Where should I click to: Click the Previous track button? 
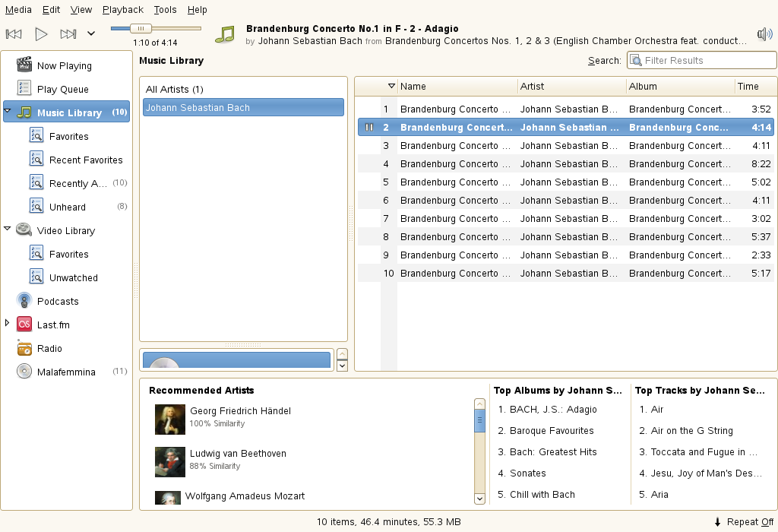click(x=14, y=33)
